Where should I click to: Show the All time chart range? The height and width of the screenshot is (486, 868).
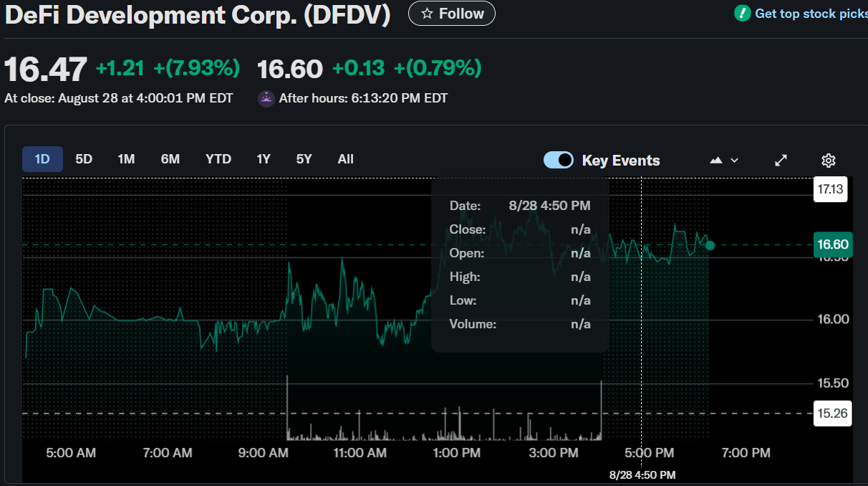(346, 159)
